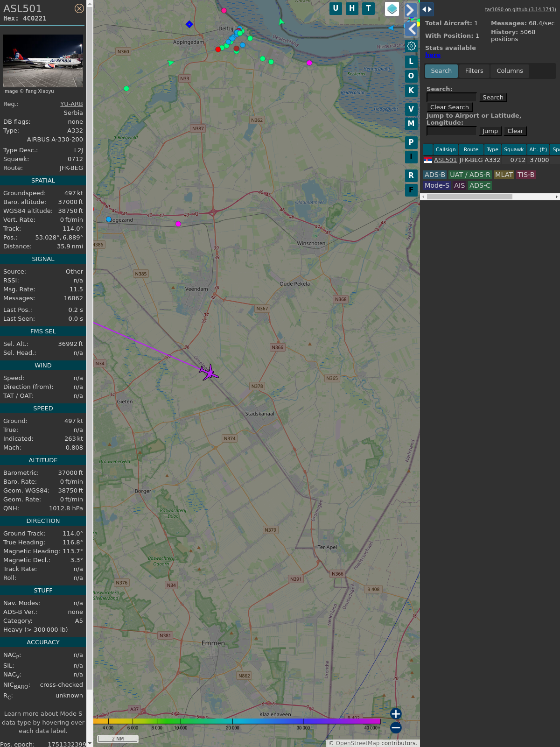The width and height of the screenshot is (560, 747).
Task: Click the table's horizontal scrollbar
Action: point(469,197)
